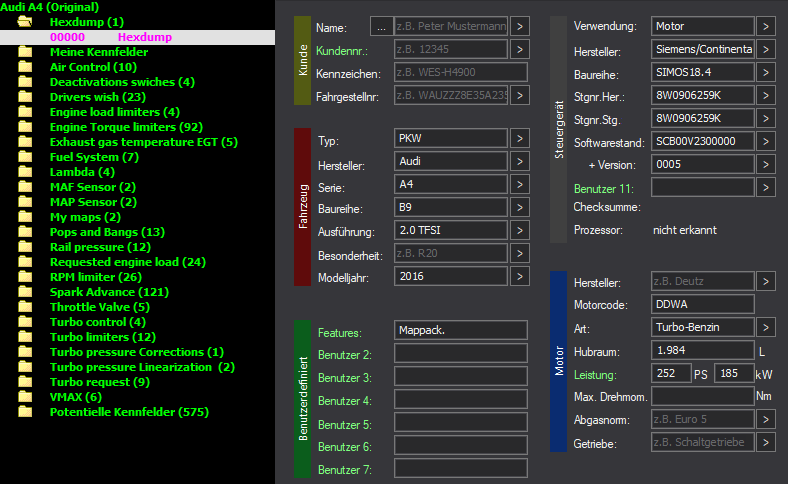
Task: Click the ... button beside Name
Action: pos(381,26)
